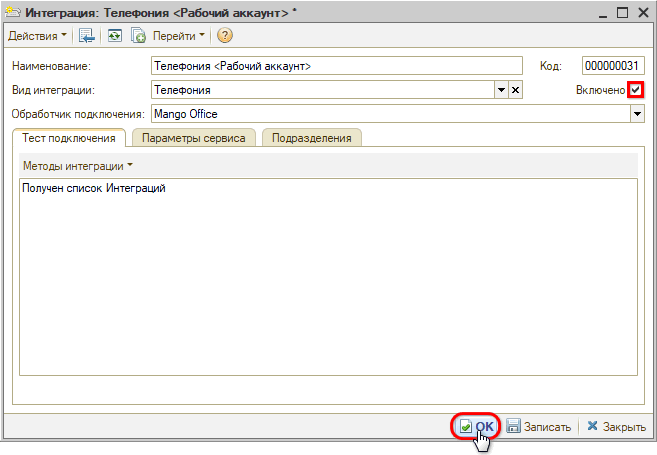Switch to the Параметры сервиса tab
This screenshot has width=657, height=455.
(x=193, y=138)
